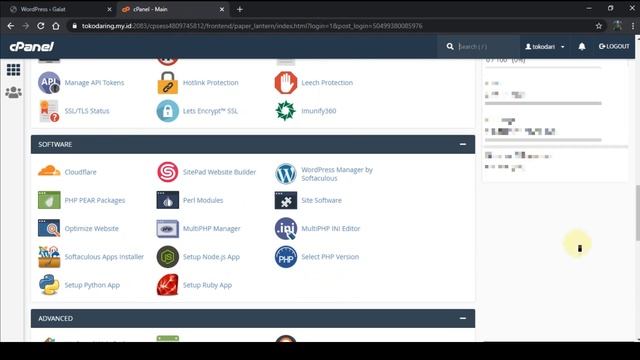Click the Setup Ruby App link
Image resolution: width=640 pixels, height=360 pixels.
point(207,285)
